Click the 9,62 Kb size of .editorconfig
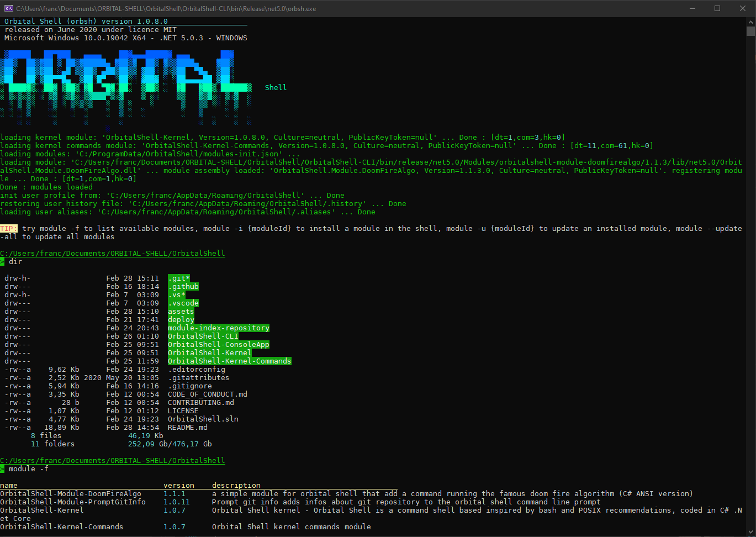This screenshot has width=756, height=537. click(64, 369)
